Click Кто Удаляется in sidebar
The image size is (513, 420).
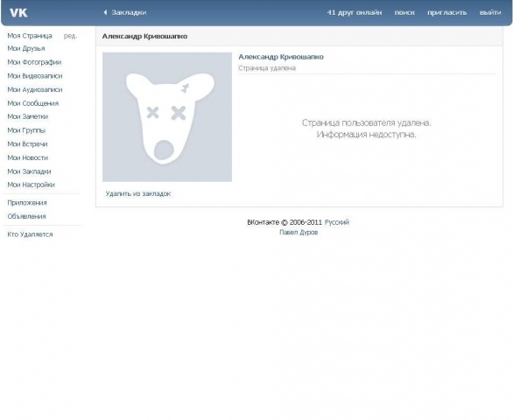[x=30, y=234]
